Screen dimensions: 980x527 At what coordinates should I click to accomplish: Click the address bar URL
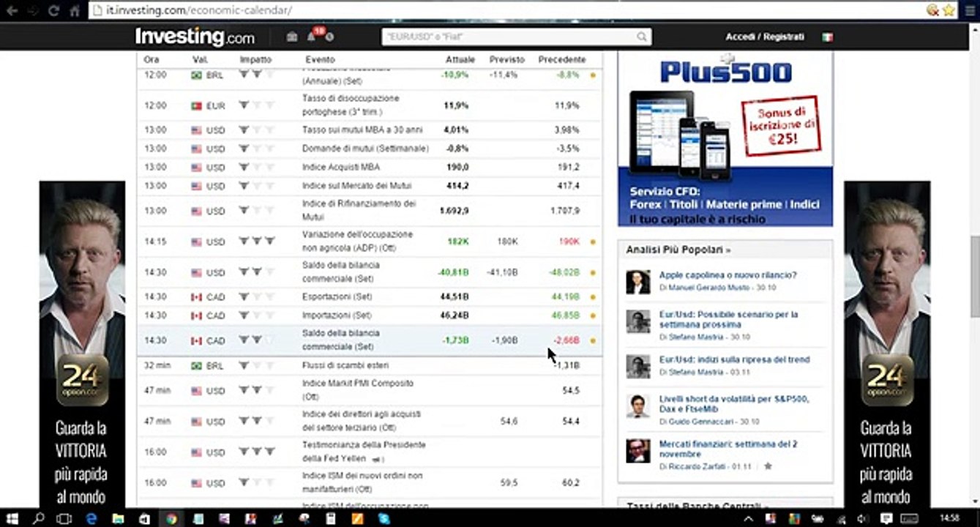click(x=200, y=10)
